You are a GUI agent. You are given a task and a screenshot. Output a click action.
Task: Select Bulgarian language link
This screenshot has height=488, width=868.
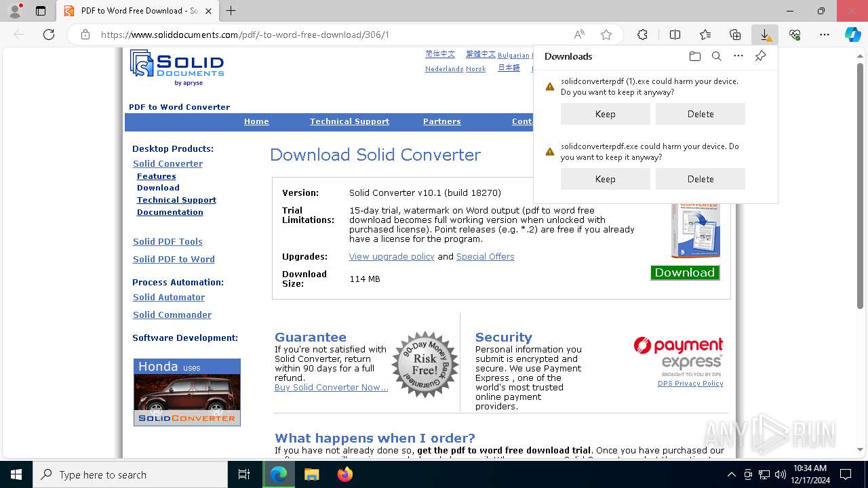click(x=513, y=55)
